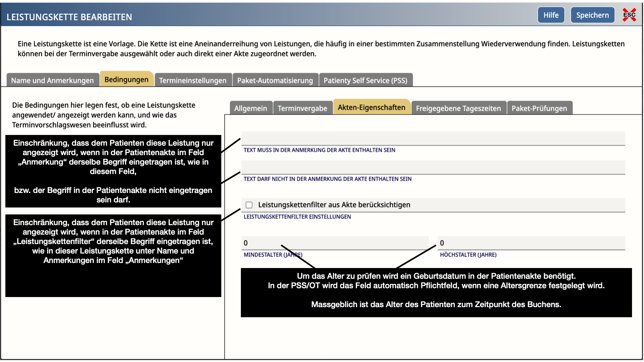Open the Hilfe help button
644x362 pixels.
(x=551, y=15)
